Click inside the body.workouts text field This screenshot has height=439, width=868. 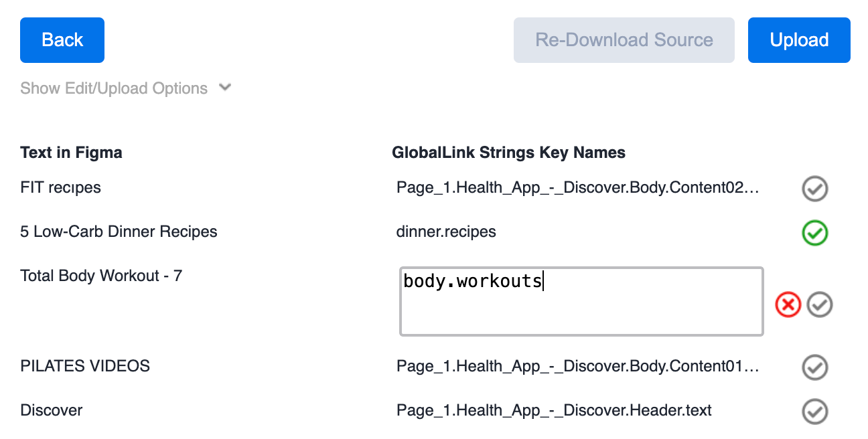click(x=581, y=301)
